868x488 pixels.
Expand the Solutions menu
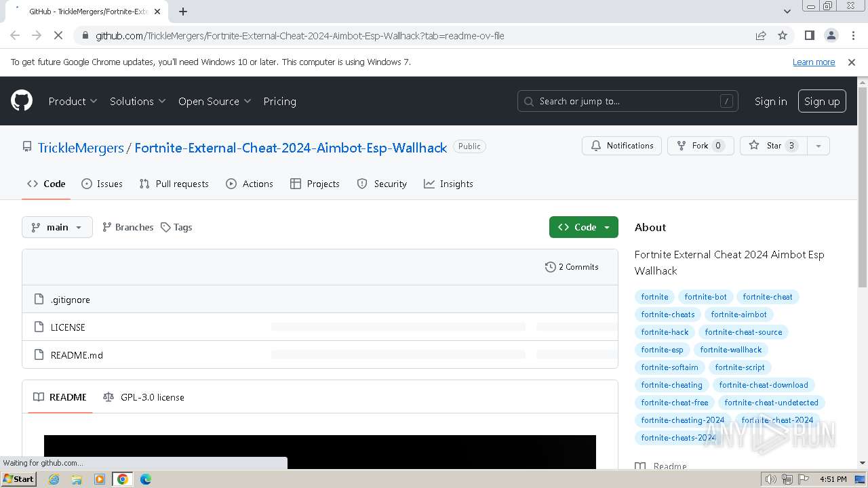pyautogui.click(x=138, y=101)
